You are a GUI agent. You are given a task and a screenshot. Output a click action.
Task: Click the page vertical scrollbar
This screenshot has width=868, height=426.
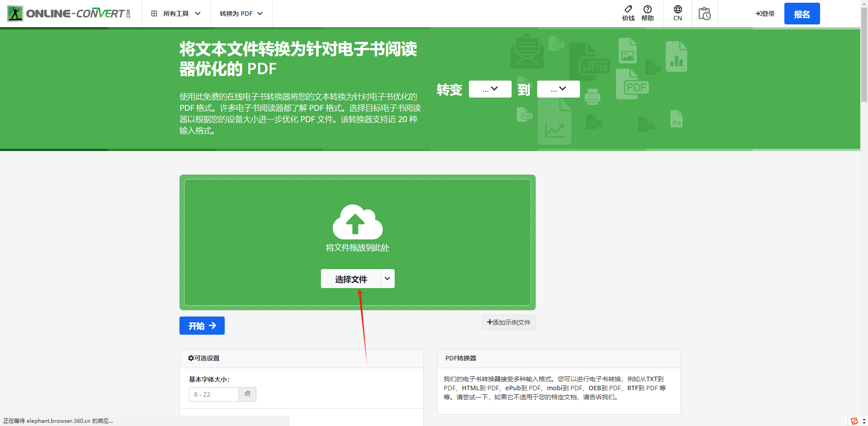(x=864, y=54)
